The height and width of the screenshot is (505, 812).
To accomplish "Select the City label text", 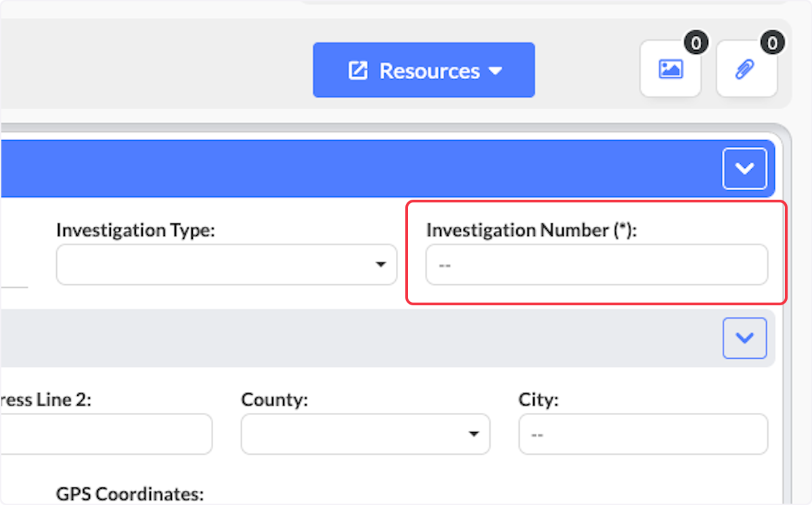I will pos(539,399).
